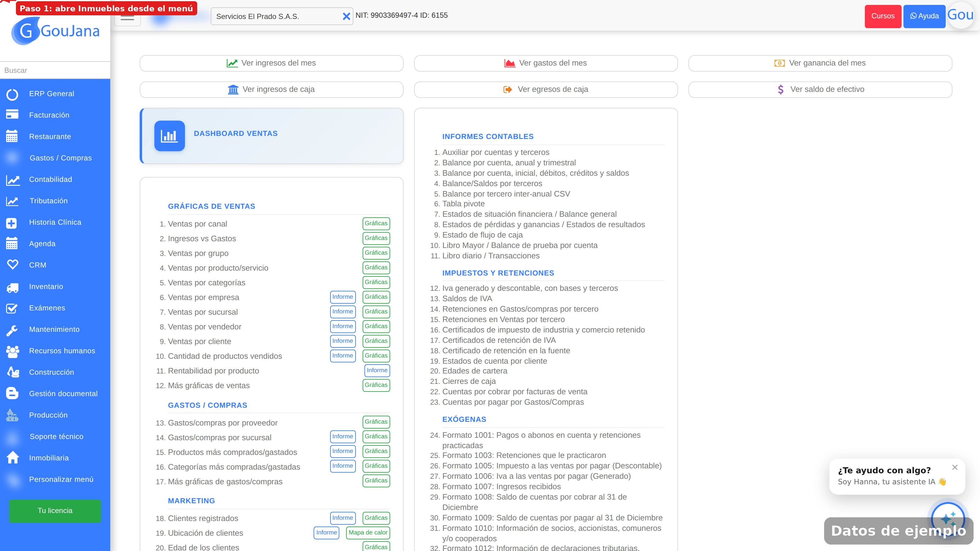Click the Producción factory icon
980x551 pixels.
[x=12, y=415]
